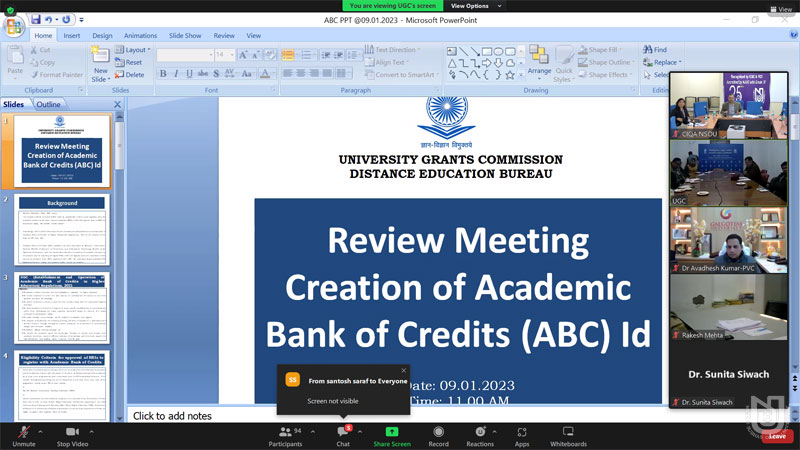800x450 pixels.
Task: Click the chat message 'Screen not visible'
Action: (333, 401)
